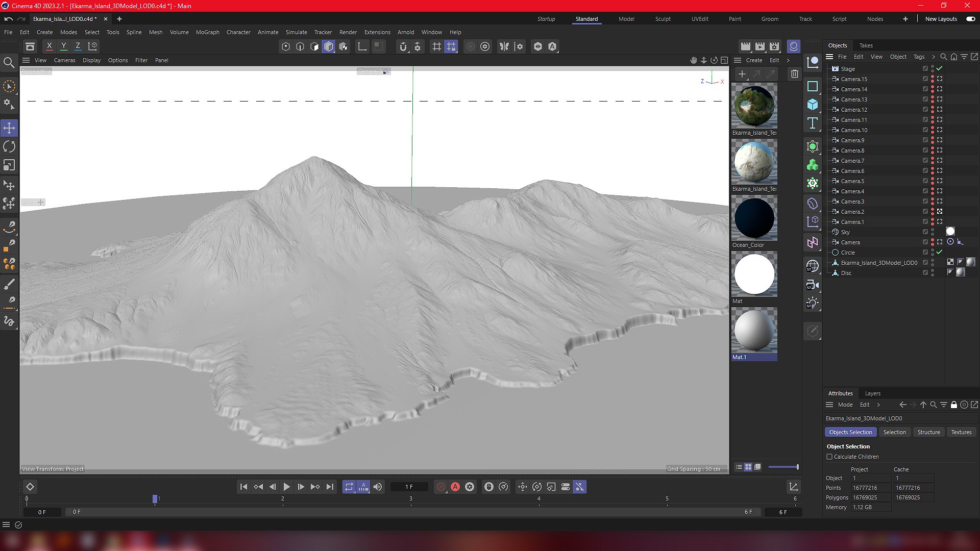Toggle Stage object enable checkmark
The width and height of the screenshot is (980, 551).
[x=939, y=68]
